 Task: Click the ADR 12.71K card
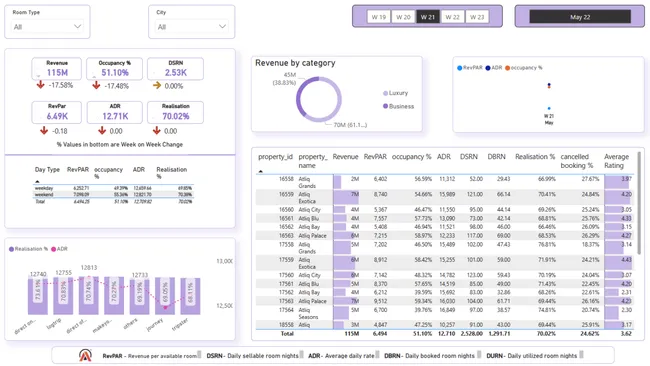click(115, 112)
